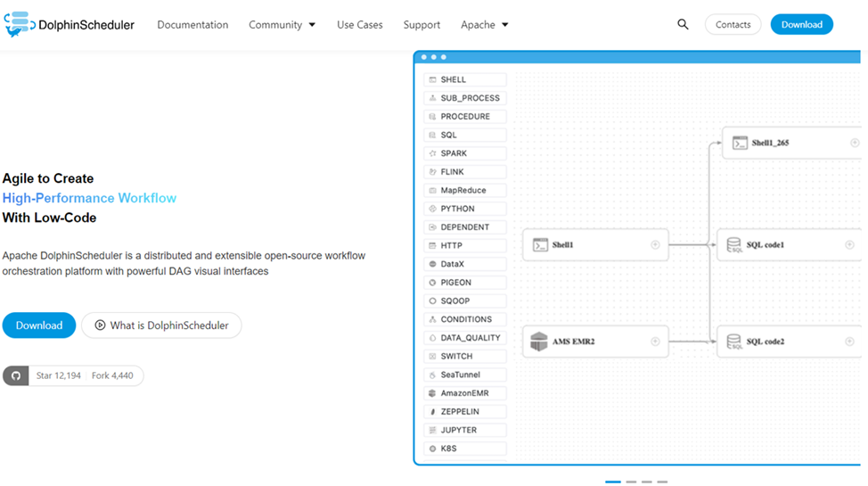Go to Use Cases page
This screenshot has width=868, height=486.
click(360, 25)
